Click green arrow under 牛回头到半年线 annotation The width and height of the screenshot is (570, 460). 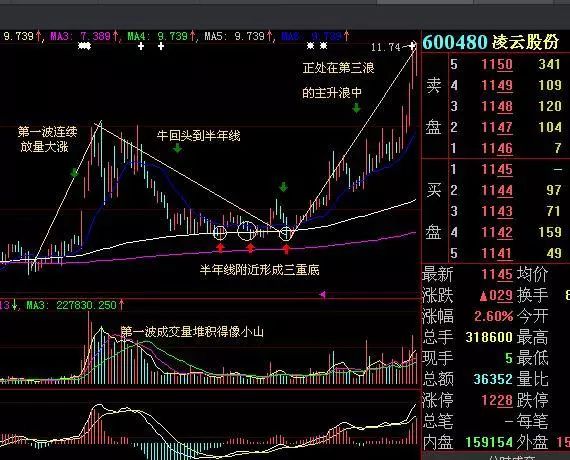pos(177,148)
